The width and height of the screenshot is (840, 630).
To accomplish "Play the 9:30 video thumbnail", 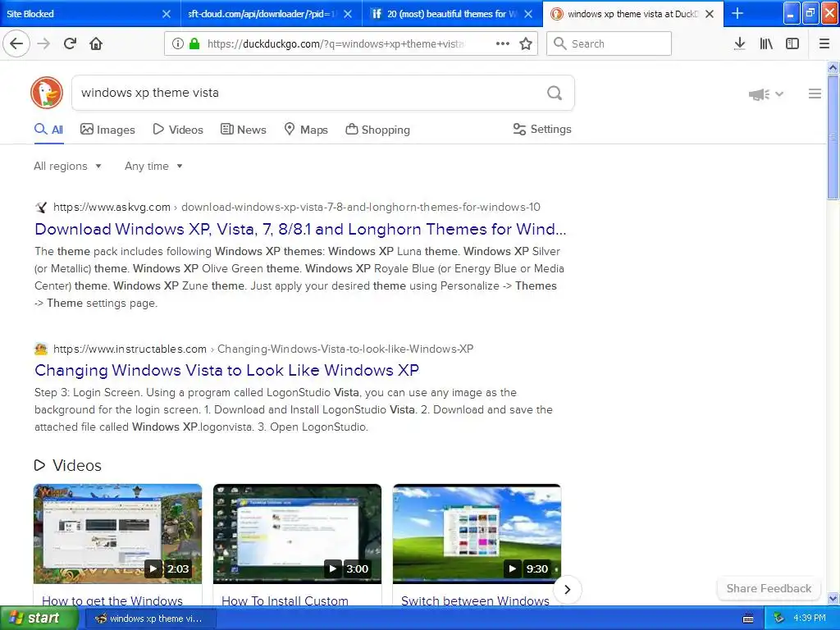I will (x=477, y=533).
